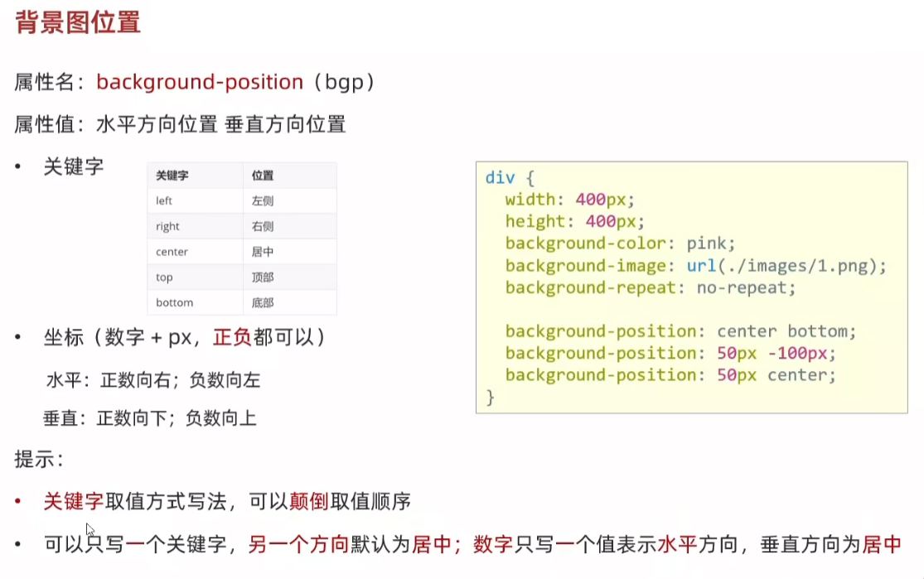Click the line 水平：正数向右；负数向左
The image size is (924, 579).
[153, 380]
